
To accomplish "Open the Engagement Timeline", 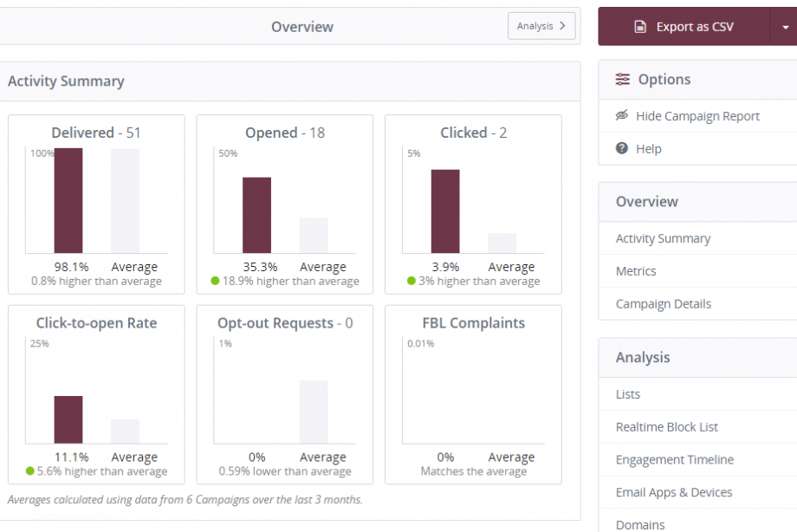I will tap(673, 459).
